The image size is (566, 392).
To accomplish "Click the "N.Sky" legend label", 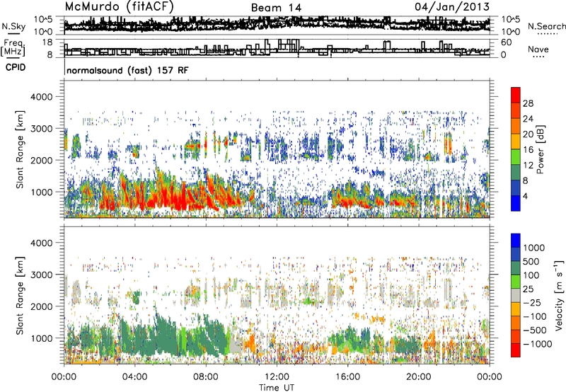I will point(13,26).
